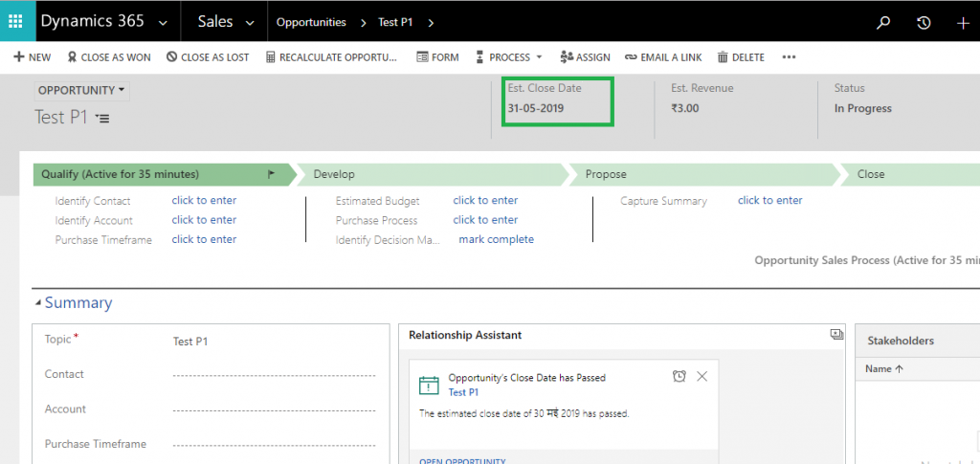Open recently viewed items history icon
The image size is (980, 464).
[924, 23]
